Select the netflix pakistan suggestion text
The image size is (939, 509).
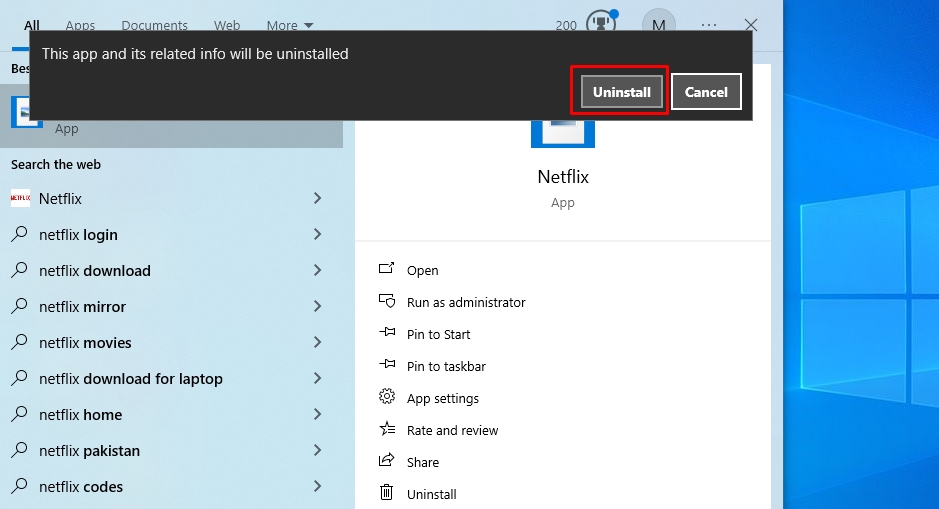pos(89,450)
